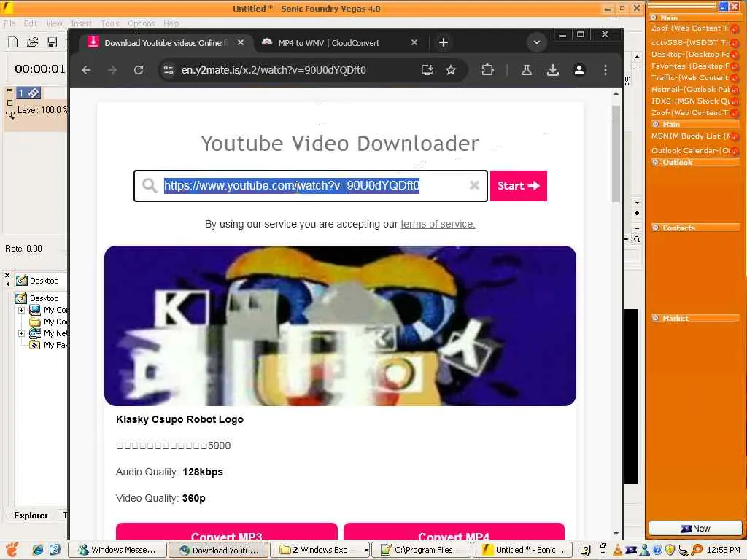
Task: Switch to the Explorer tab in Vegas
Action: tap(31, 516)
